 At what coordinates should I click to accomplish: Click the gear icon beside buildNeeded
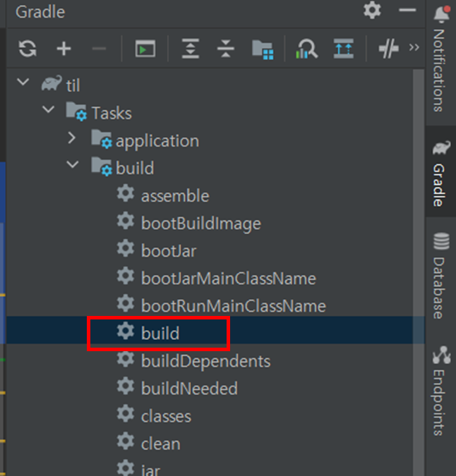[x=126, y=386]
